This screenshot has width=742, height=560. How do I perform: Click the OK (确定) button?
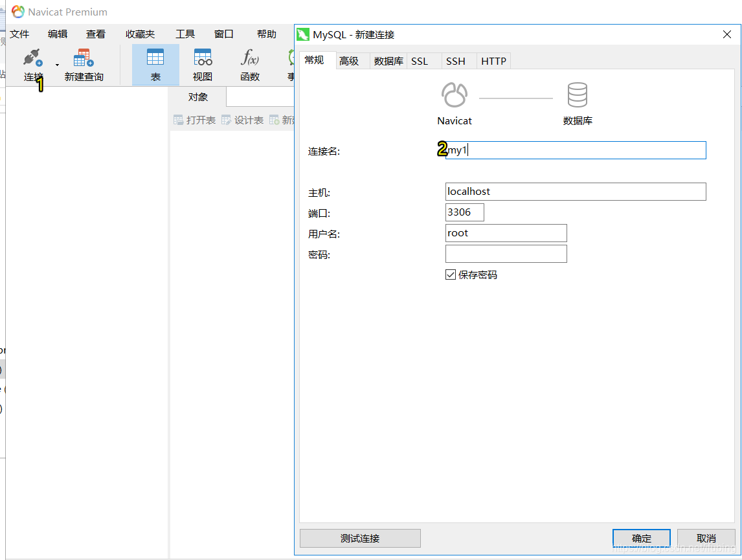tap(641, 538)
